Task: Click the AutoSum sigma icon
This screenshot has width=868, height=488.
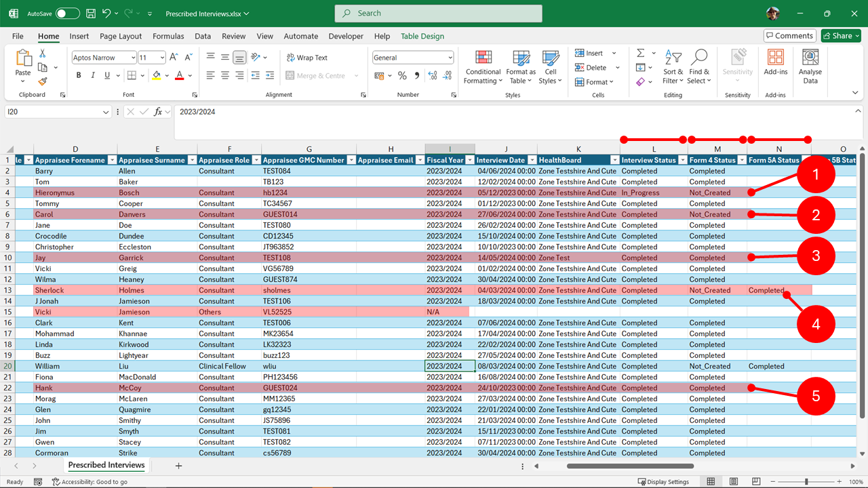Action: 641,53
